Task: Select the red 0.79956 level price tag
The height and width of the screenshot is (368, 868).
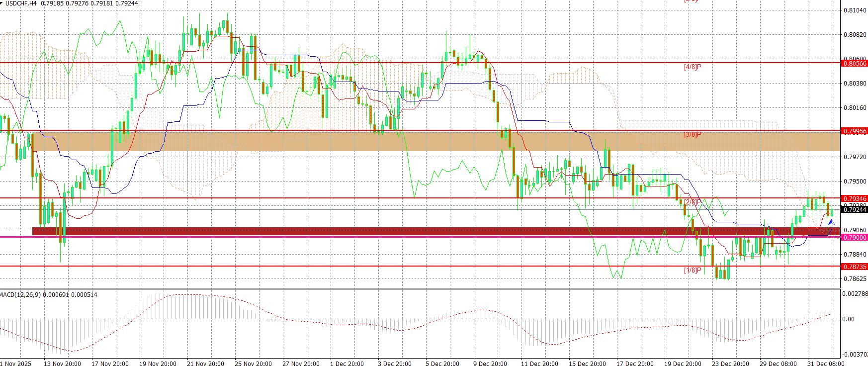Action: [855, 131]
